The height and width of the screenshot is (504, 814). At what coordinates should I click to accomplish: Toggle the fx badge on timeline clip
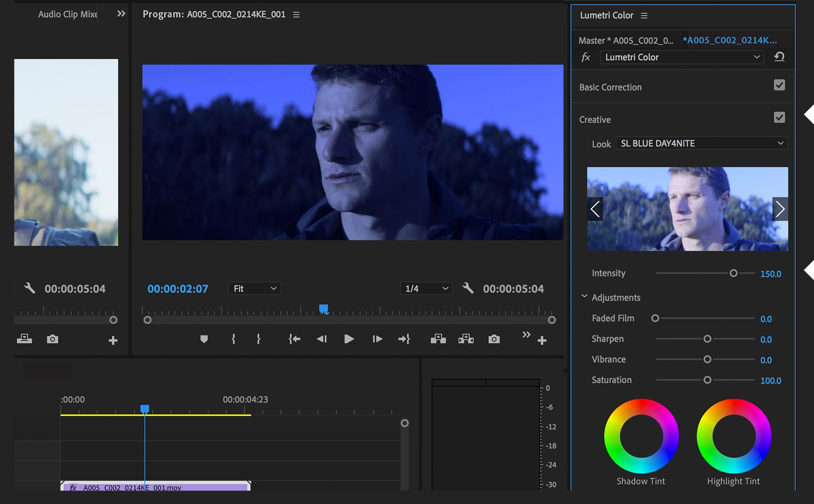pyautogui.click(x=73, y=487)
